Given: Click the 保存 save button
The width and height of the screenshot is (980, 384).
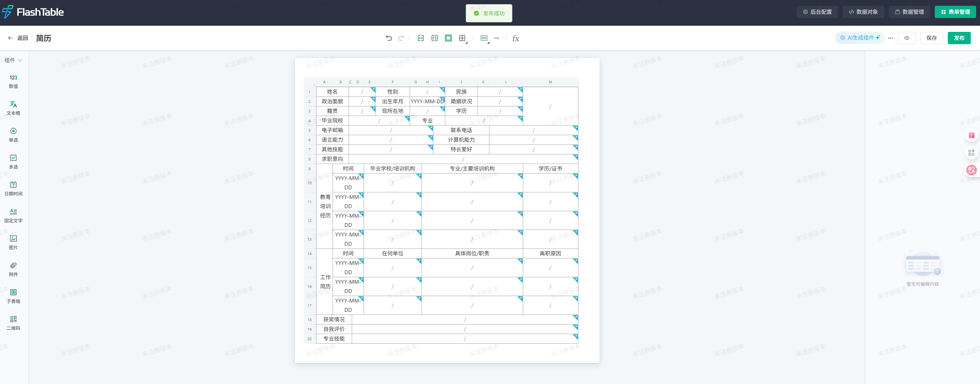Looking at the screenshot, I should click(932, 38).
